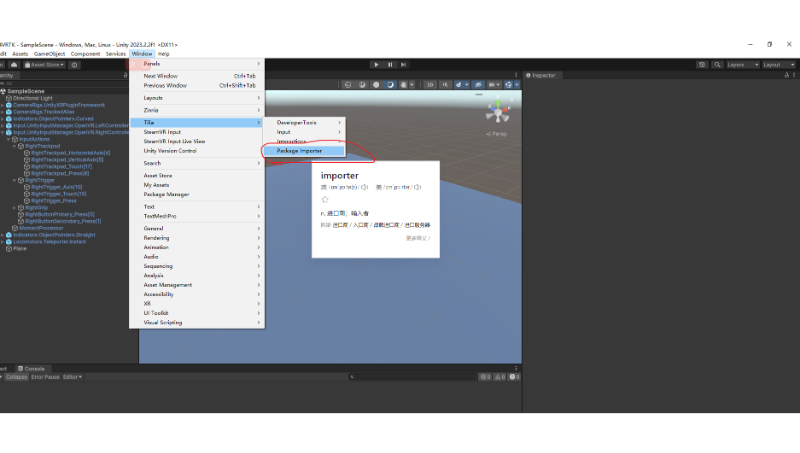Screen dimensions: 800x453
Task: Switch to the Inspector tab
Action: [x=541, y=75]
